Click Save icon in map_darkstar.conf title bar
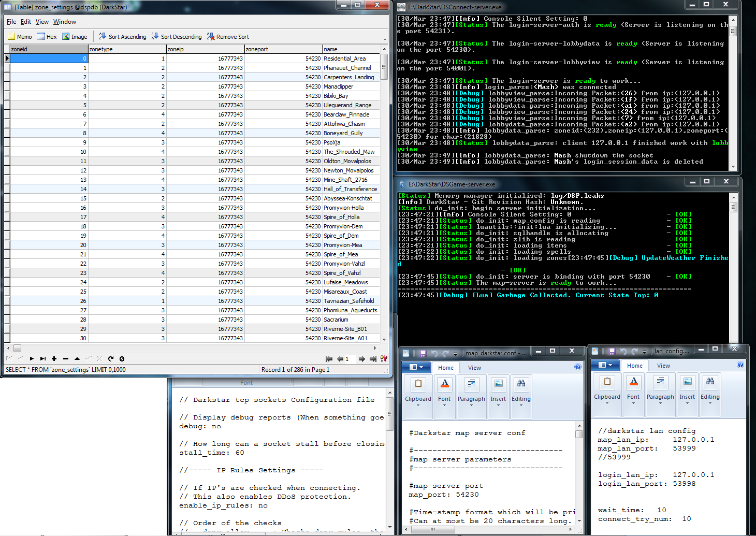756x536 pixels. click(423, 353)
